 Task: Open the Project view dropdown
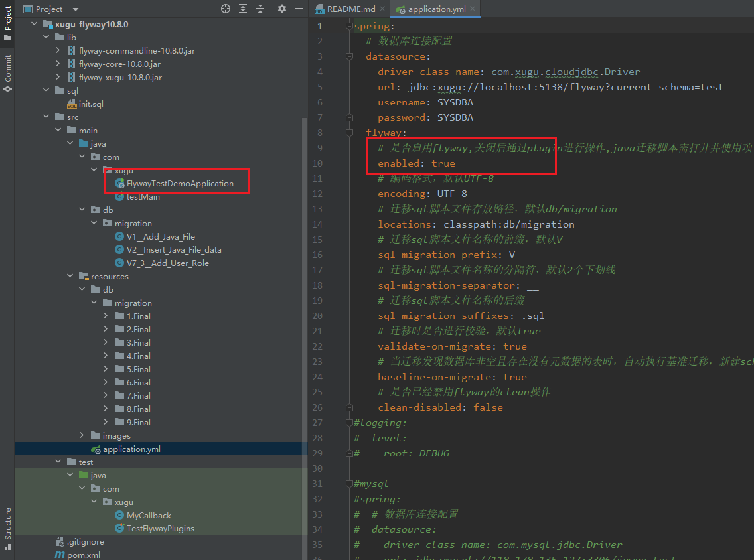[75, 9]
